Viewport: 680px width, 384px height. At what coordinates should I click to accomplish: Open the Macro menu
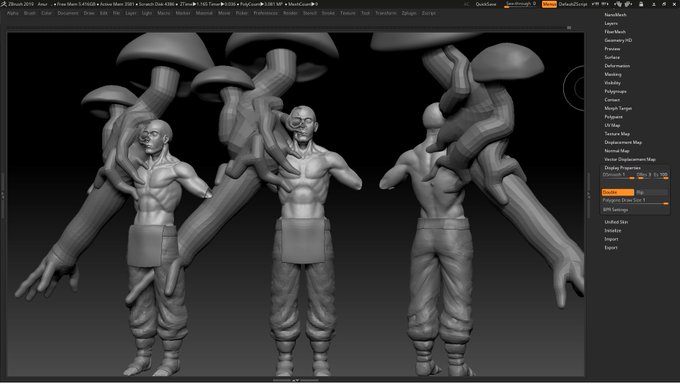pyautogui.click(x=163, y=13)
